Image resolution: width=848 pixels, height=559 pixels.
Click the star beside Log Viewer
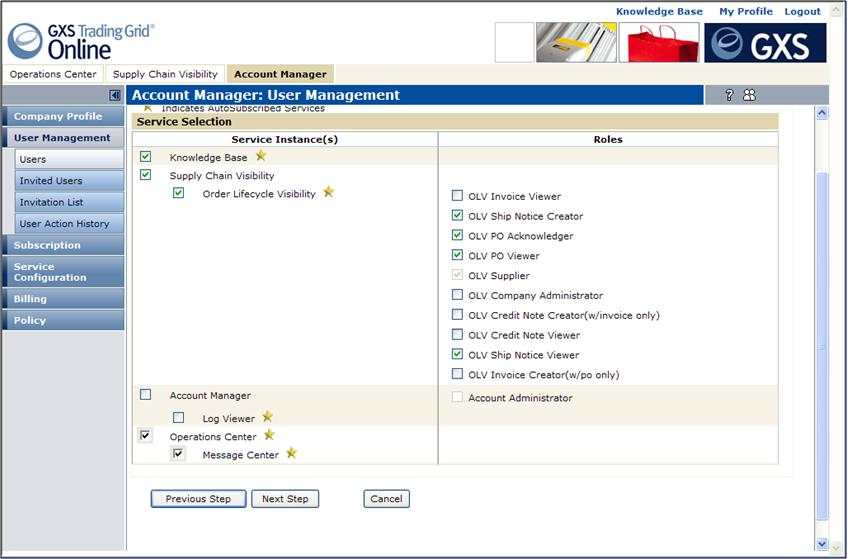(x=267, y=417)
